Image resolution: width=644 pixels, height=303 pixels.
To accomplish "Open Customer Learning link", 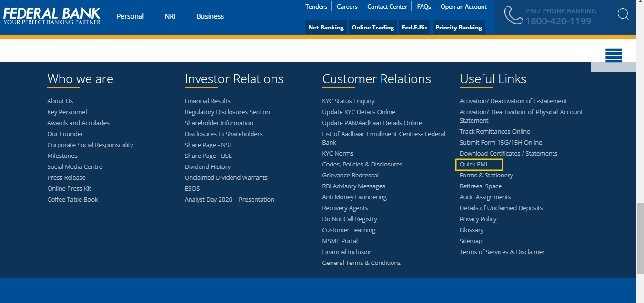I will (x=349, y=230).
